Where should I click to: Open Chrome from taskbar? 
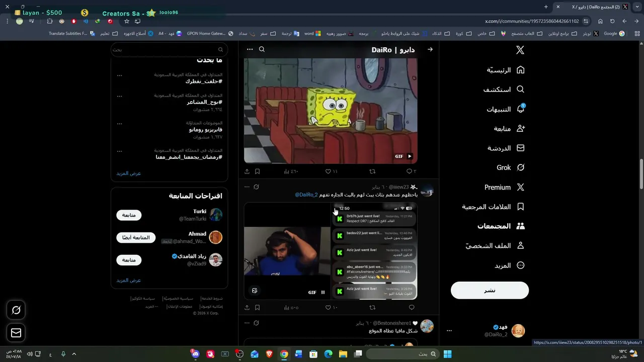click(x=284, y=354)
